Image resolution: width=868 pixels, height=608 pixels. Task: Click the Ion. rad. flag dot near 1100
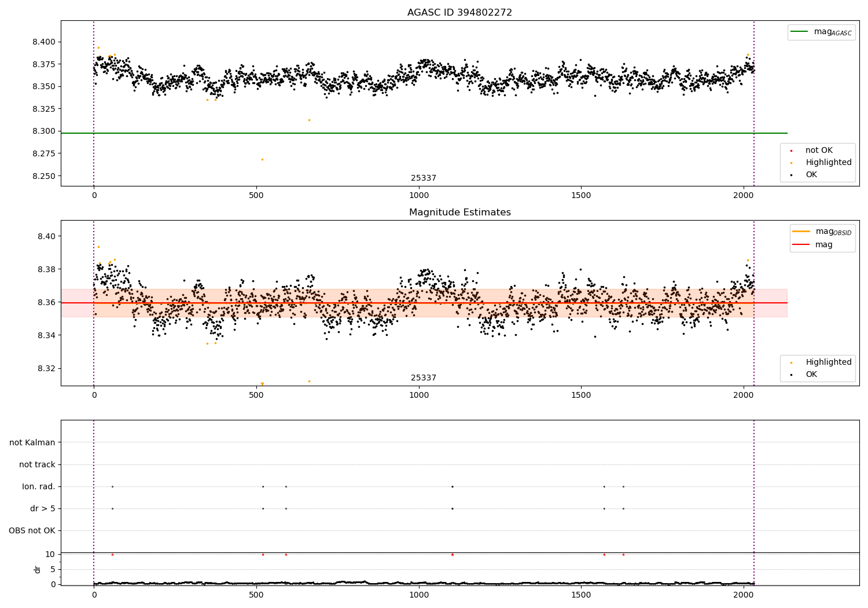[x=452, y=486]
